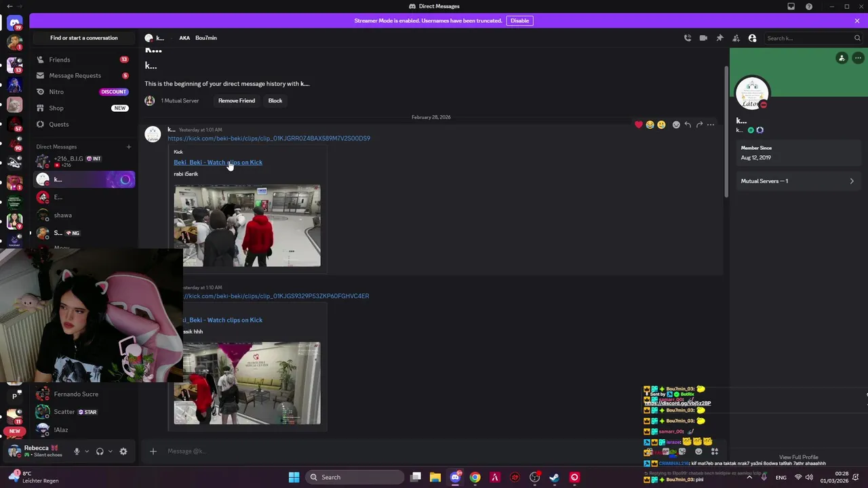Open Google Chrome from the taskbar

[x=475, y=477]
